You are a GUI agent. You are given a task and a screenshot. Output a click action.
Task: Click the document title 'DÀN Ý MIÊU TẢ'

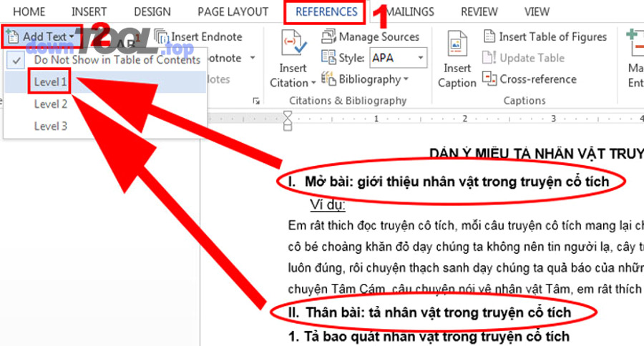coord(537,153)
